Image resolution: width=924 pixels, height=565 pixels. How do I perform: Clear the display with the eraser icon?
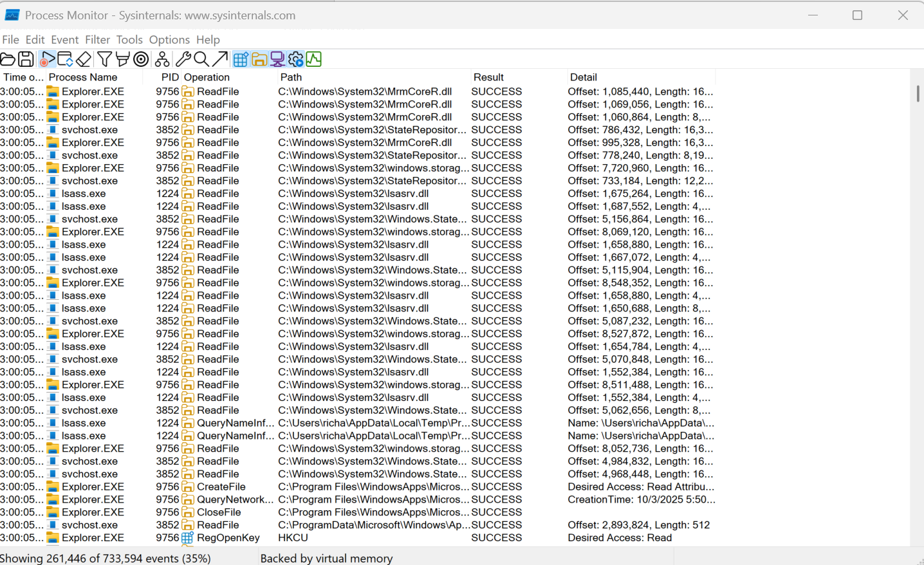84,59
